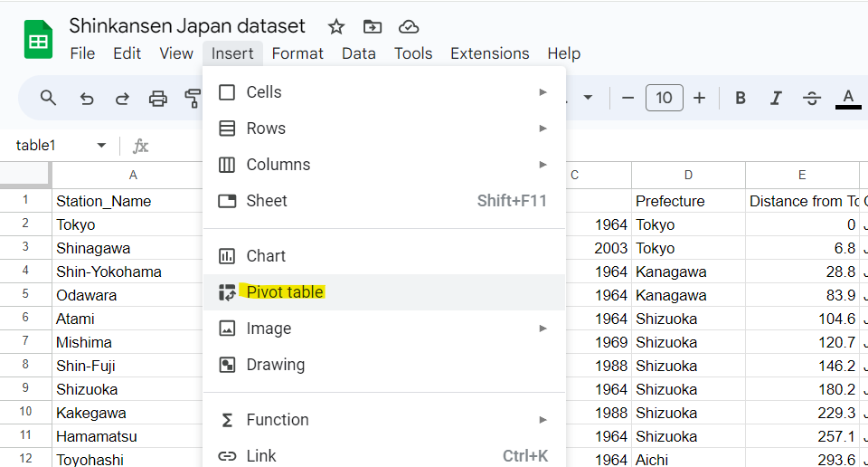868x467 pixels.
Task: Toggle bold formatting
Action: pos(741,98)
